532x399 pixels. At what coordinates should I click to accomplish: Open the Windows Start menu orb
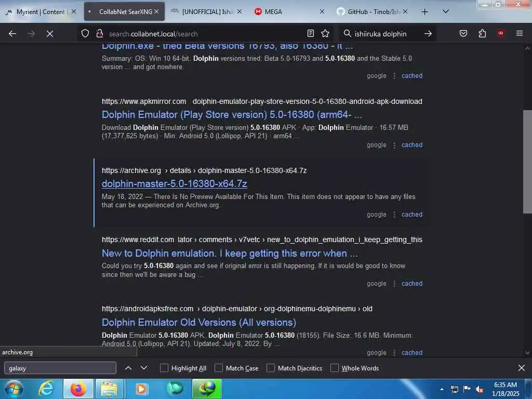pyautogui.click(x=14, y=389)
